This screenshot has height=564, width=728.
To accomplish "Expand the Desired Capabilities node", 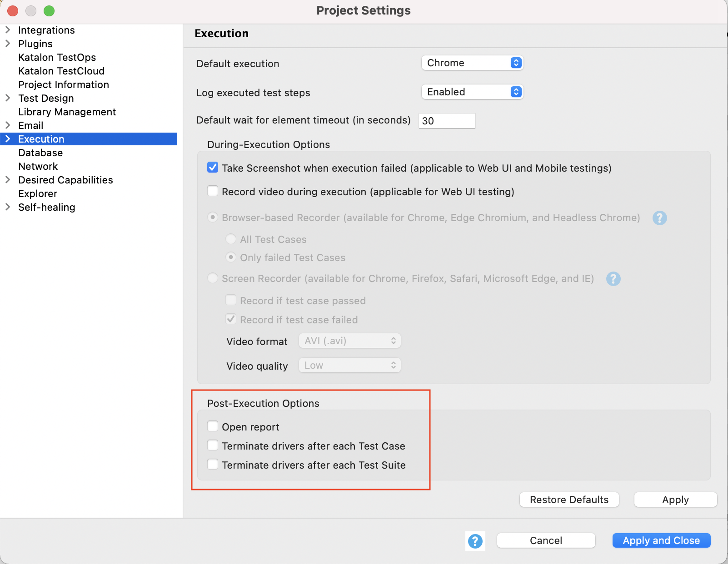I will (x=8, y=180).
